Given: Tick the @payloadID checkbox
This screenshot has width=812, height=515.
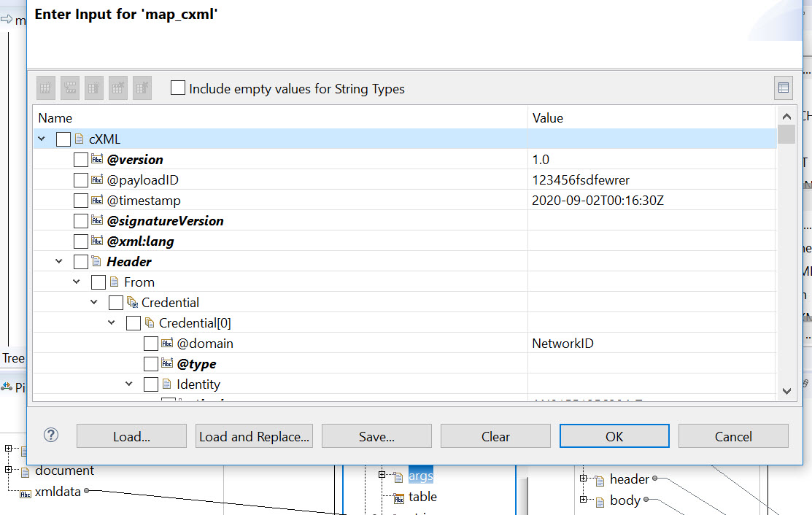Looking at the screenshot, I should pos(81,180).
